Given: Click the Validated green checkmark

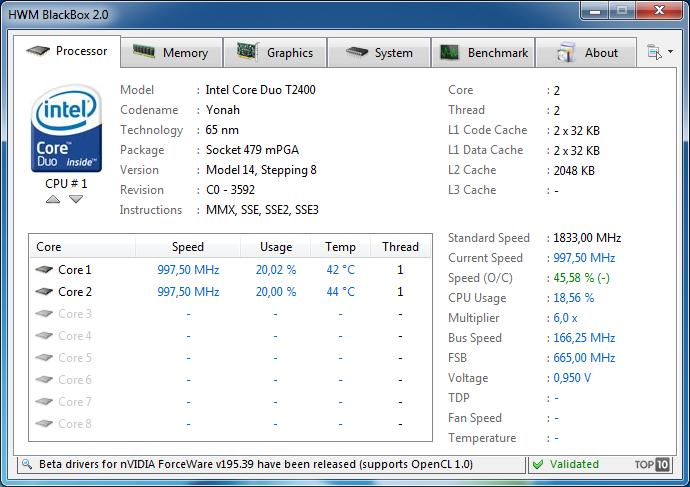Looking at the screenshot, I should click(538, 465).
